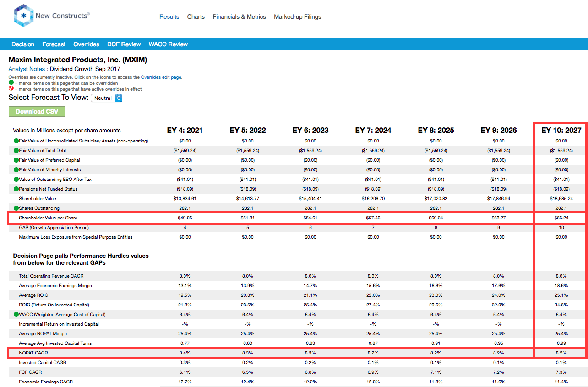Click the FCF CAGR row label
Viewport: 588px width, 387px height.
pos(30,372)
